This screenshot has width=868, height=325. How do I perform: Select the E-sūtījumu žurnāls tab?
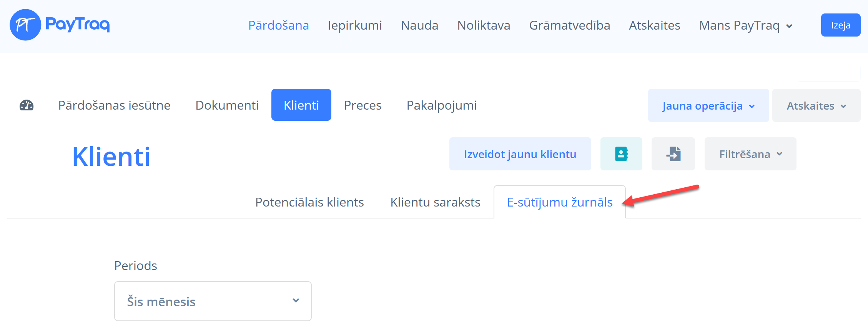click(559, 202)
